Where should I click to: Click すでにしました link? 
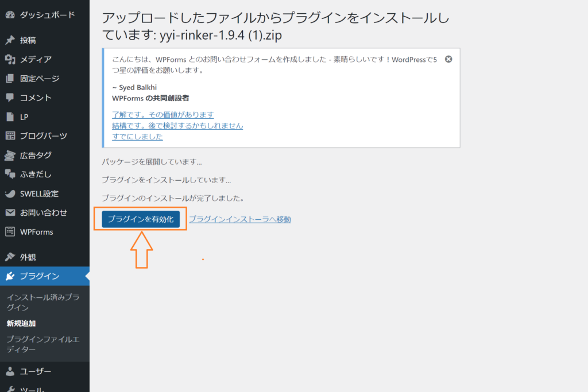coord(137,137)
